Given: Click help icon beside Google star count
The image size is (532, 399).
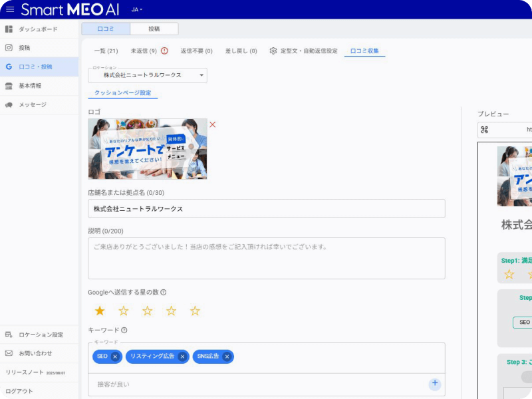Looking at the screenshot, I should point(164,292).
